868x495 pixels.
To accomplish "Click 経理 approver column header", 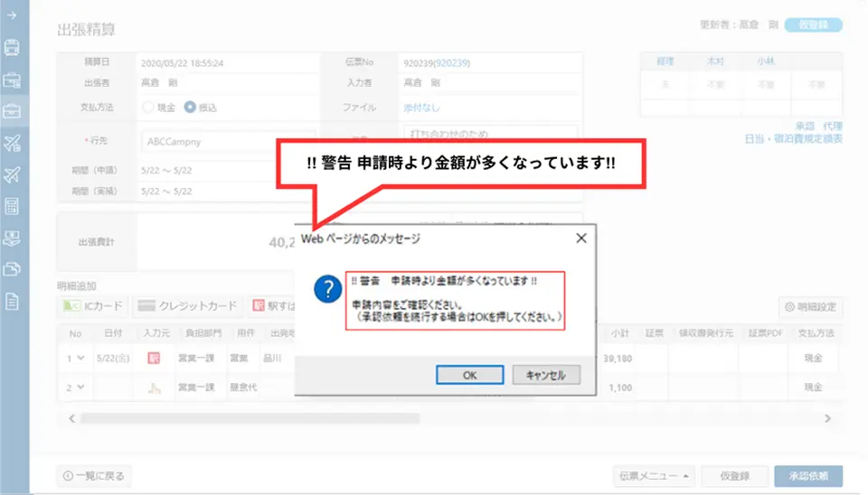I will (x=665, y=61).
